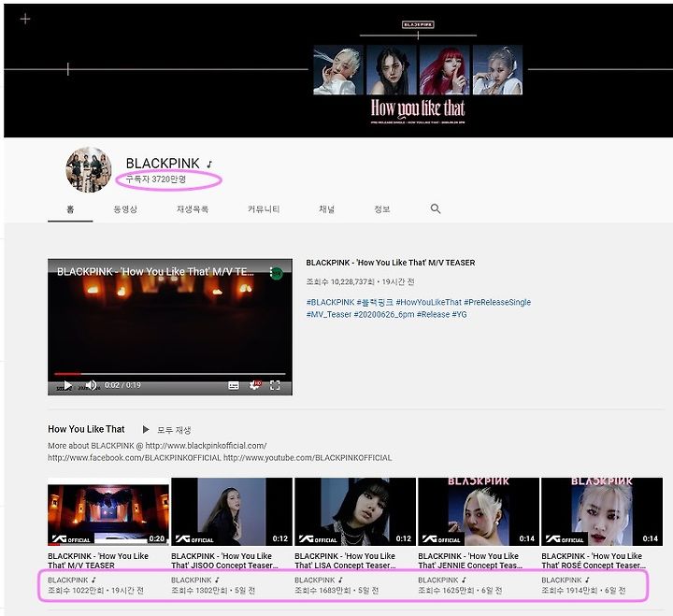Switch to the 채널 tab

tap(326, 209)
